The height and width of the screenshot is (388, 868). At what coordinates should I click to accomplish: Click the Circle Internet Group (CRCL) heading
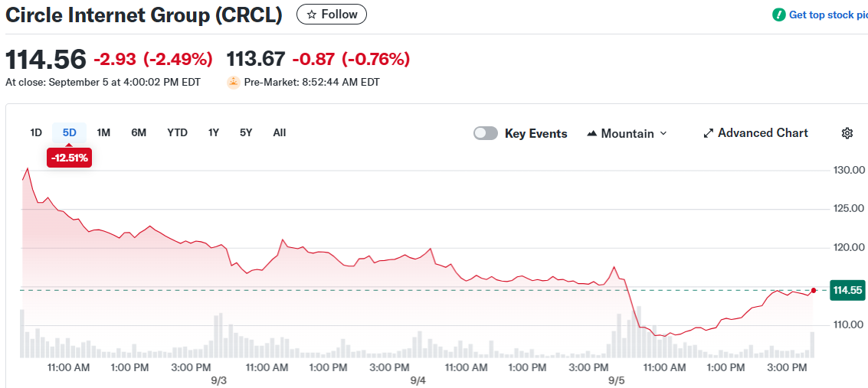(144, 15)
